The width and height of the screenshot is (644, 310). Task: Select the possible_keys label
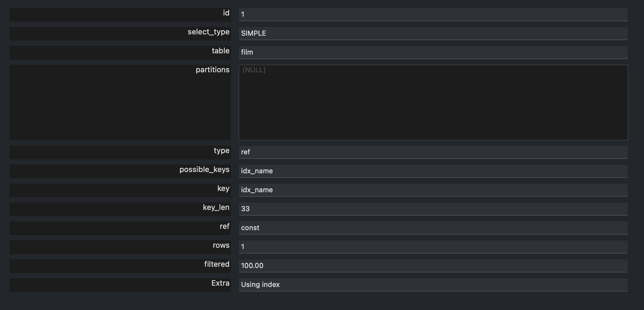[204, 170]
